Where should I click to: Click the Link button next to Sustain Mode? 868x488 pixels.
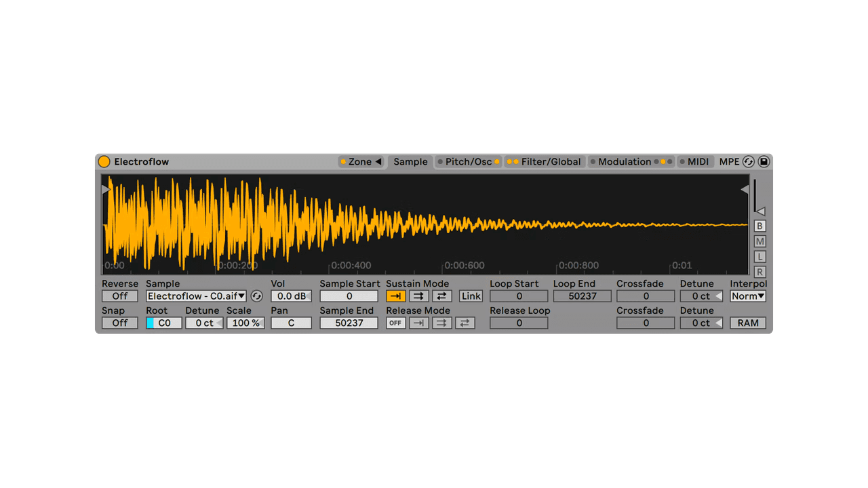(470, 296)
